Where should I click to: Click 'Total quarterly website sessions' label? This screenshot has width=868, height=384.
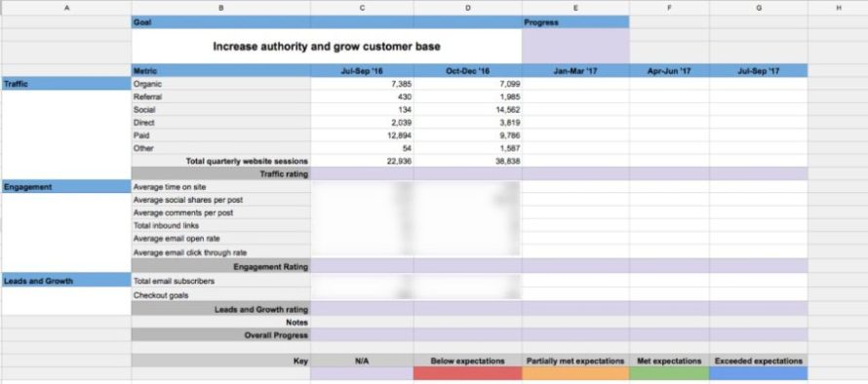[220, 161]
